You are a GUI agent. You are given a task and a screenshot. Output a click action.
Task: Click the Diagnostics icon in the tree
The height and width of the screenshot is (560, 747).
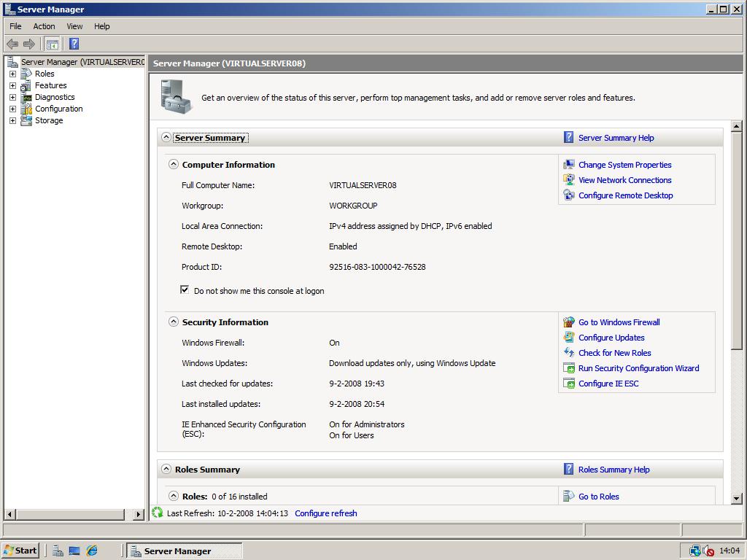[x=26, y=97]
